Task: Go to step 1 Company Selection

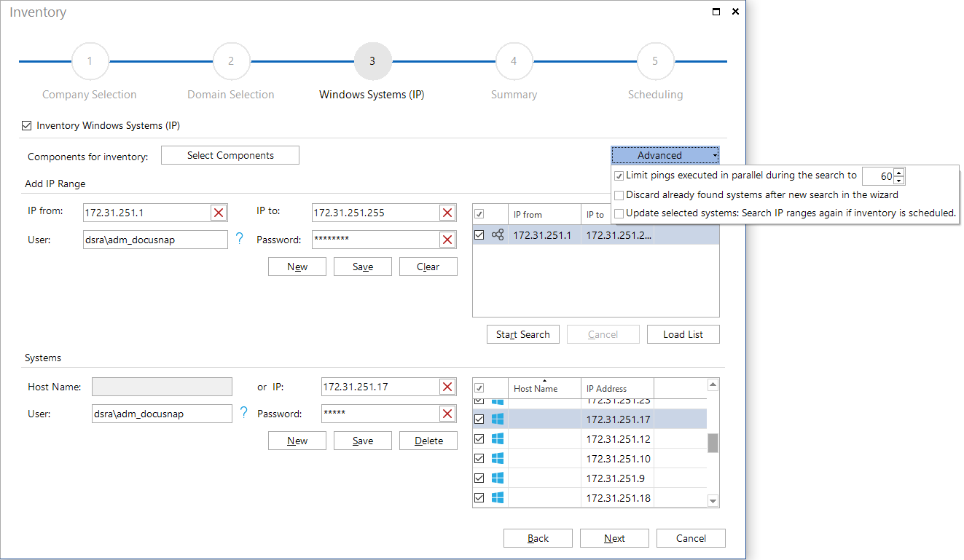Action: pyautogui.click(x=90, y=61)
